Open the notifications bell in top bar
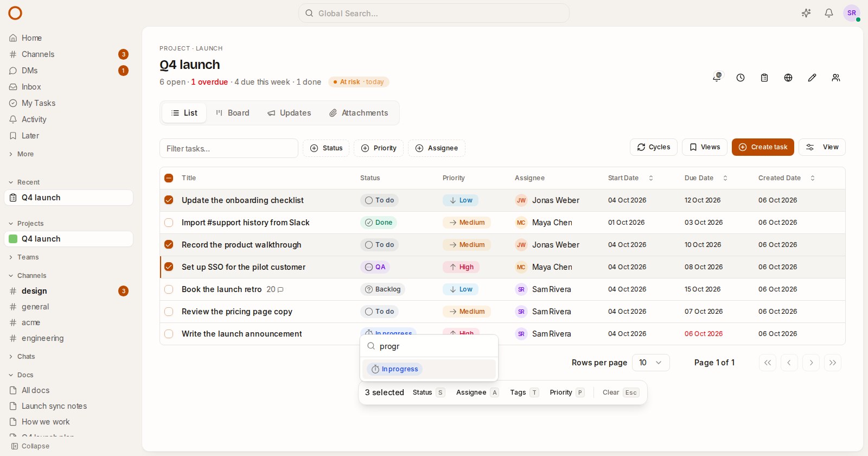The image size is (868, 456). (x=829, y=13)
